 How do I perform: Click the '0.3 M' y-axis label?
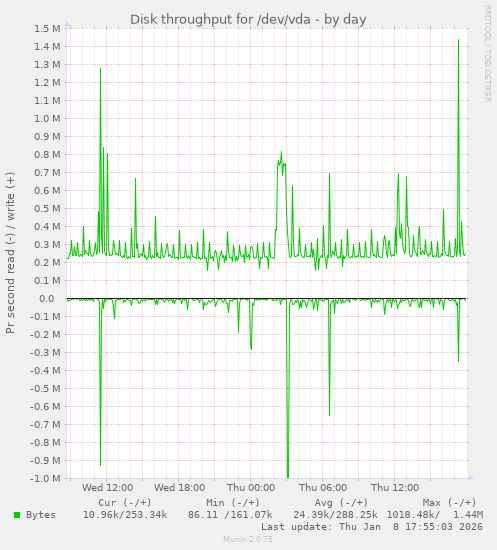point(47,244)
